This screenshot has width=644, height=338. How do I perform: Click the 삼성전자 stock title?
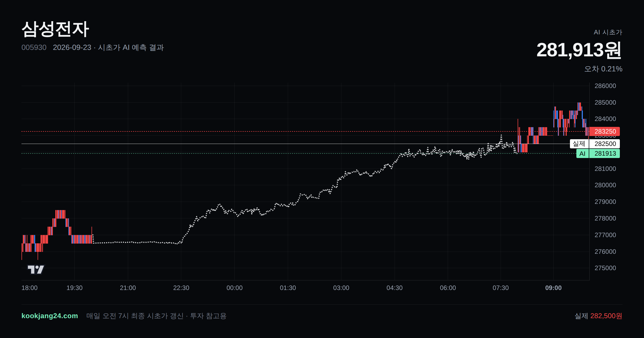55,29
